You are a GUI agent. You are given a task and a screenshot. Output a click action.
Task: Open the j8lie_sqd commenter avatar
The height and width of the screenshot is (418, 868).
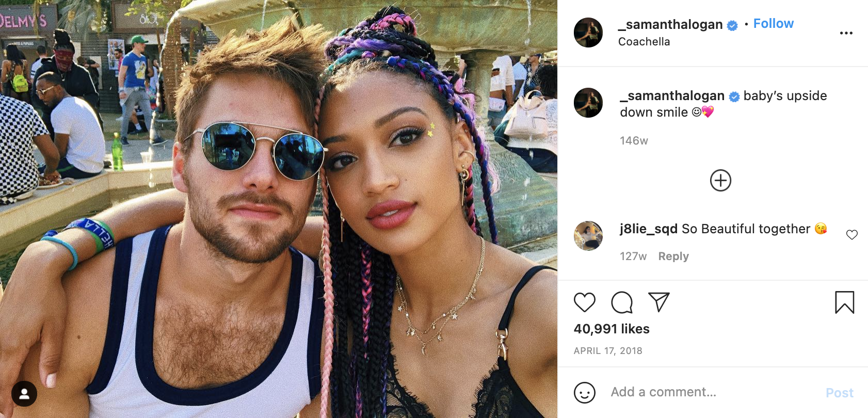coord(588,236)
